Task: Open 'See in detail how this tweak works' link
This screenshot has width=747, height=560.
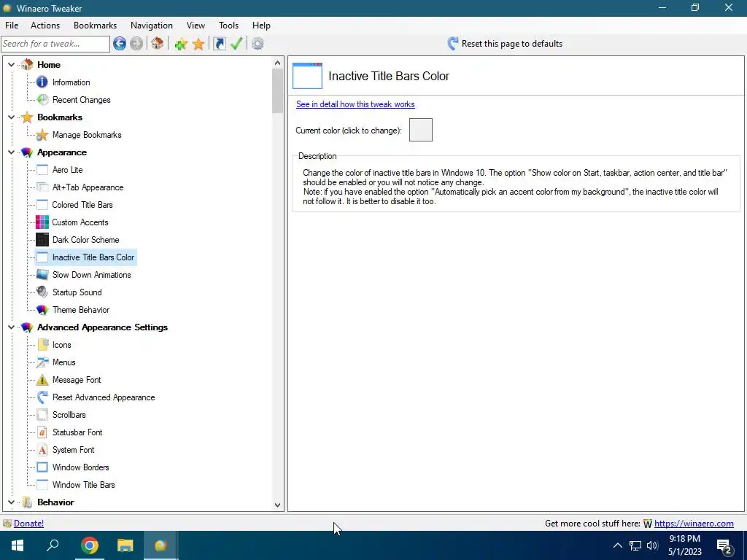Action: (x=355, y=104)
